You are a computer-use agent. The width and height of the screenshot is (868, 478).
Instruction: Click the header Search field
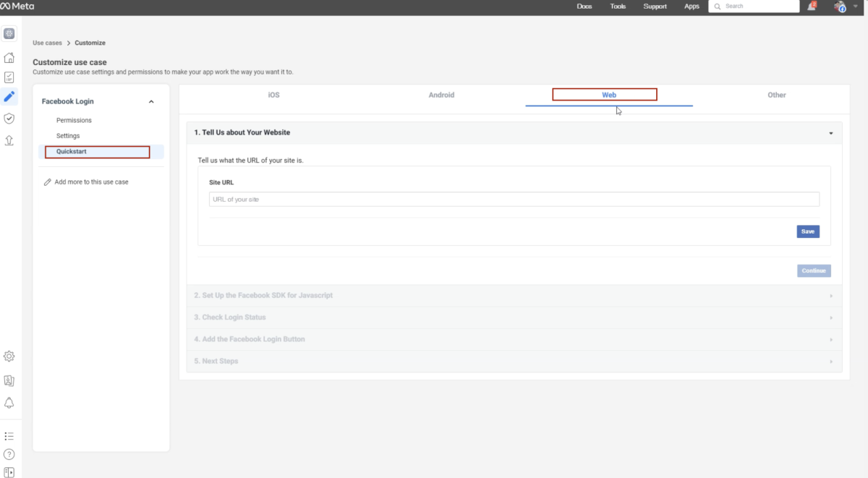754,7
